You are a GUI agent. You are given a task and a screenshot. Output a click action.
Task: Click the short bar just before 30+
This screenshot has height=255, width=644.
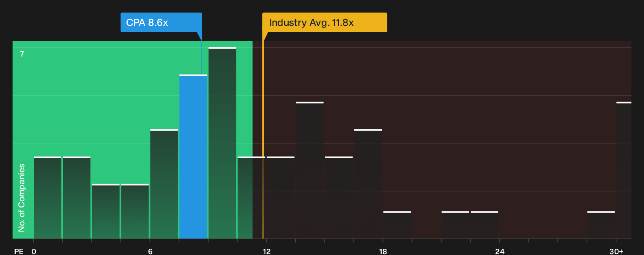pos(601,225)
